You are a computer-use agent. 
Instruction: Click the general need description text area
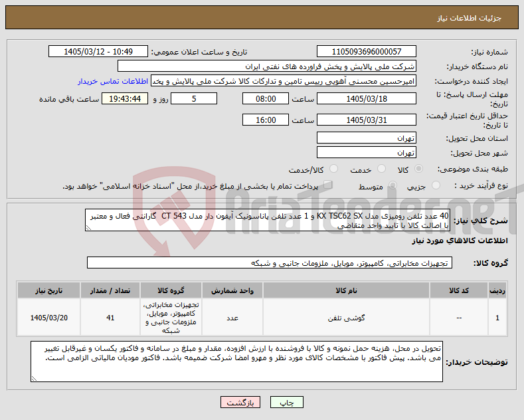point(268,220)
